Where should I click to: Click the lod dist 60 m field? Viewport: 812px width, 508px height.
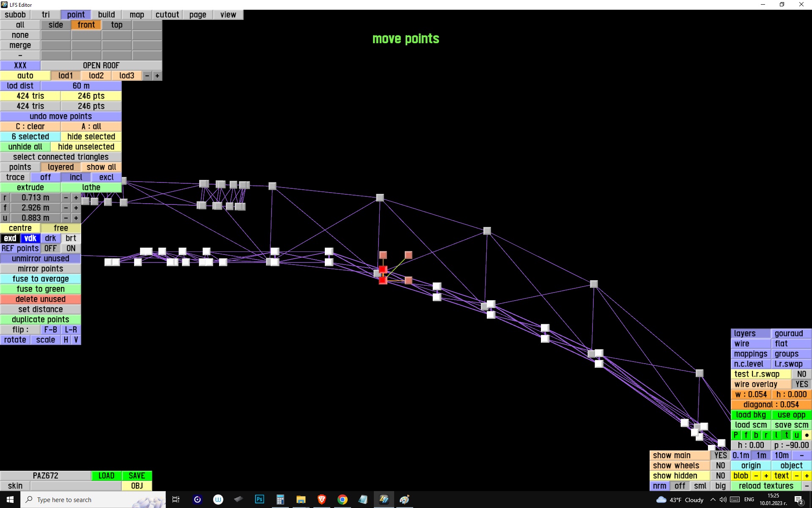(81, 86)
